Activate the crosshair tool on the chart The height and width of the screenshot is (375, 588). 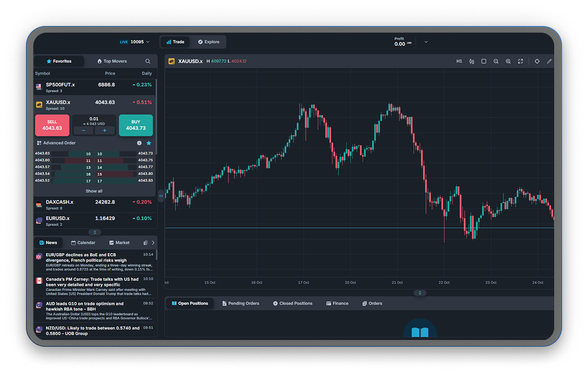point(537,61)
